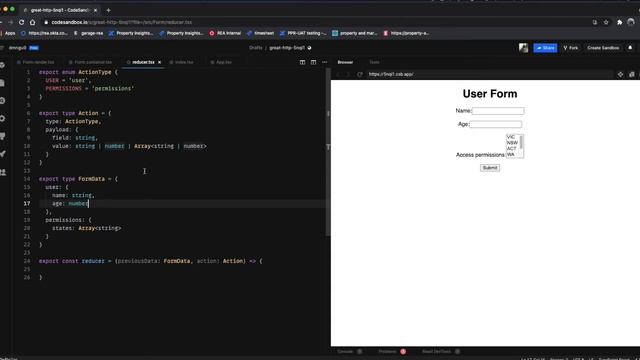This screenshot has width=640, height=360.
Task: Click the sandbox name in breadcrumb
Action: 287,48
